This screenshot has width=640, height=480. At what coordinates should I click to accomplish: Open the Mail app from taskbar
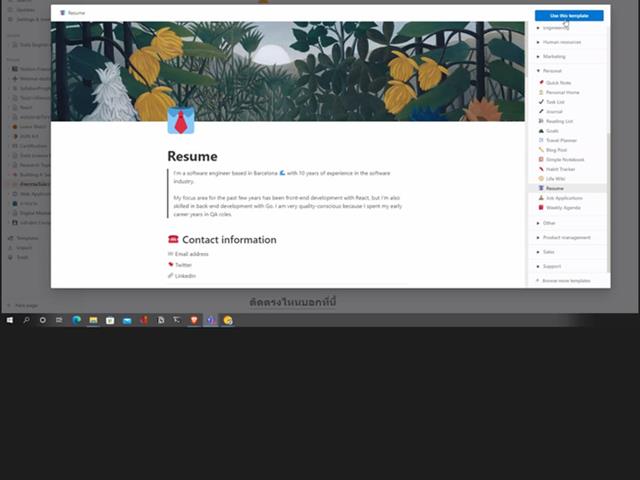[x=127, y=320]
